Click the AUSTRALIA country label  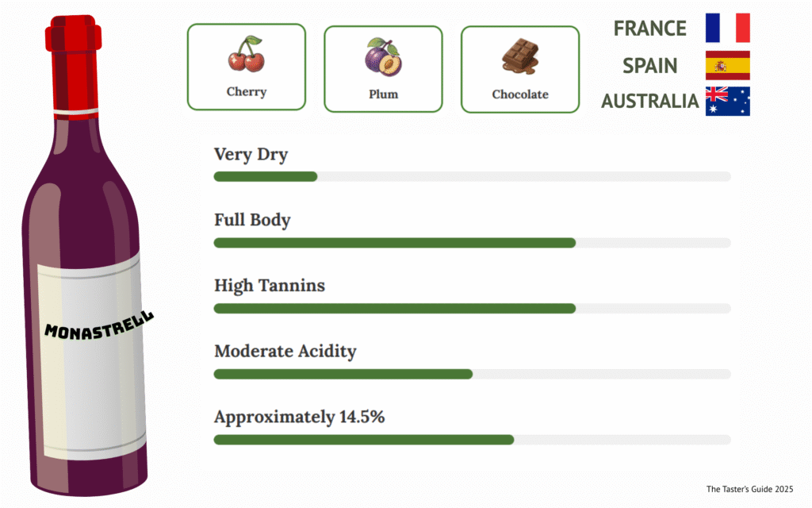pyautogui.click(x=649, y=102)
